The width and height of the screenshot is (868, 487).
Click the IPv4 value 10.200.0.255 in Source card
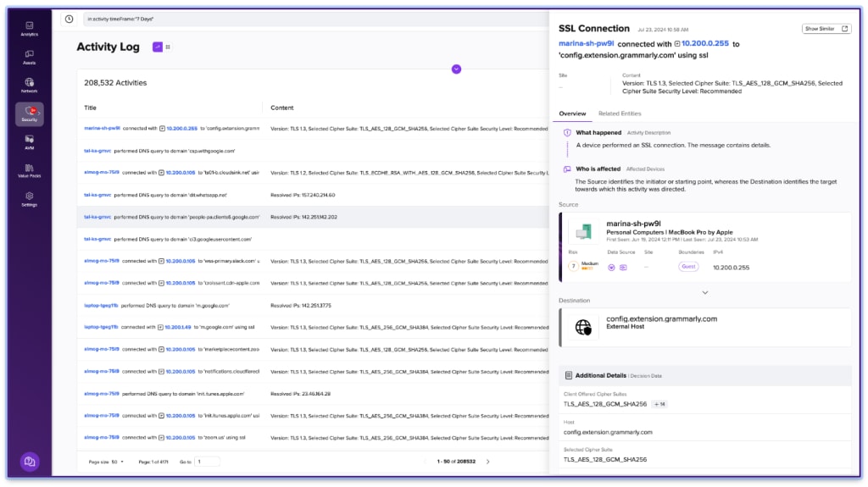coord(731,268)
